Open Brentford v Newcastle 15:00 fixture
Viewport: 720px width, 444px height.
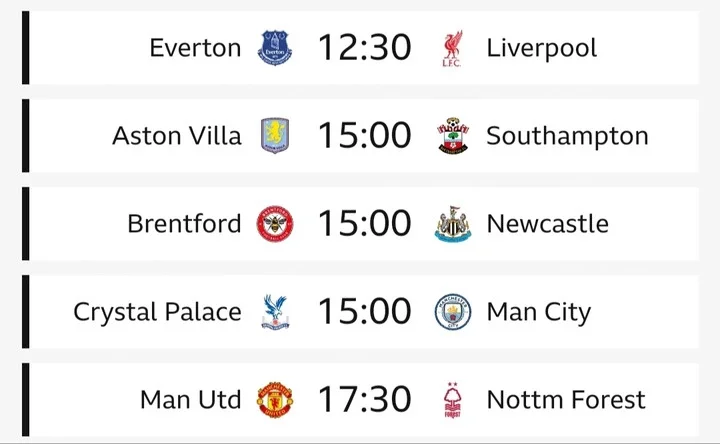(360, 224)
